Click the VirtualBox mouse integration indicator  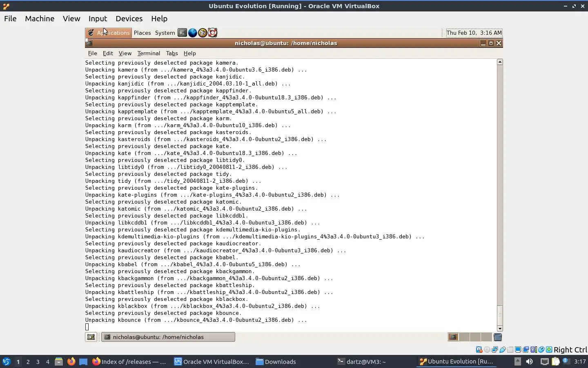click(541, 350)
